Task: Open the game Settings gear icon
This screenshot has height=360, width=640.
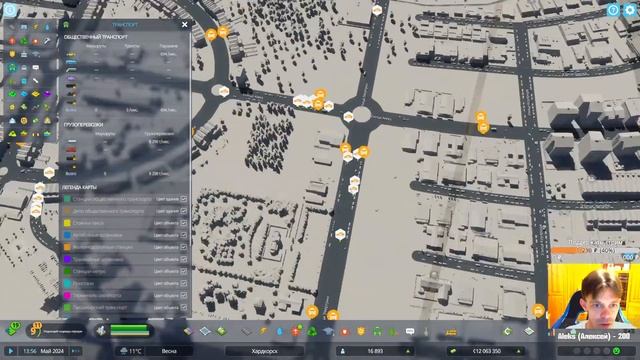Action: coord(630,10)
